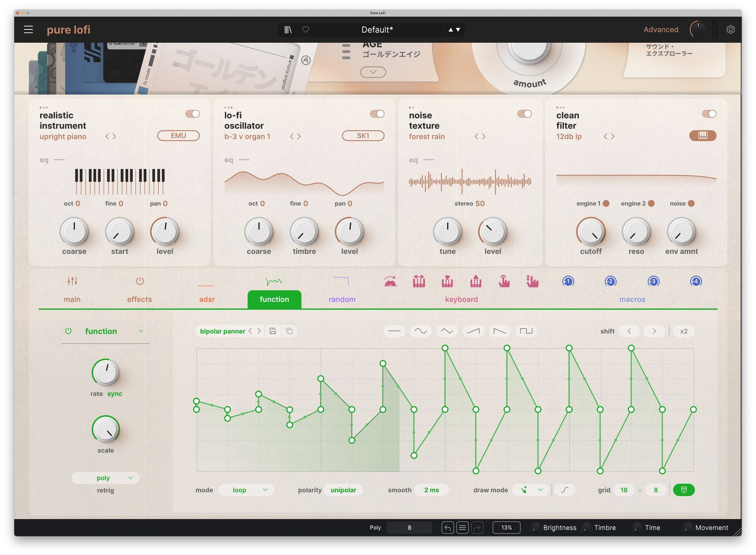
Task: Open the settings gear icon
Action: pos(730,30)
